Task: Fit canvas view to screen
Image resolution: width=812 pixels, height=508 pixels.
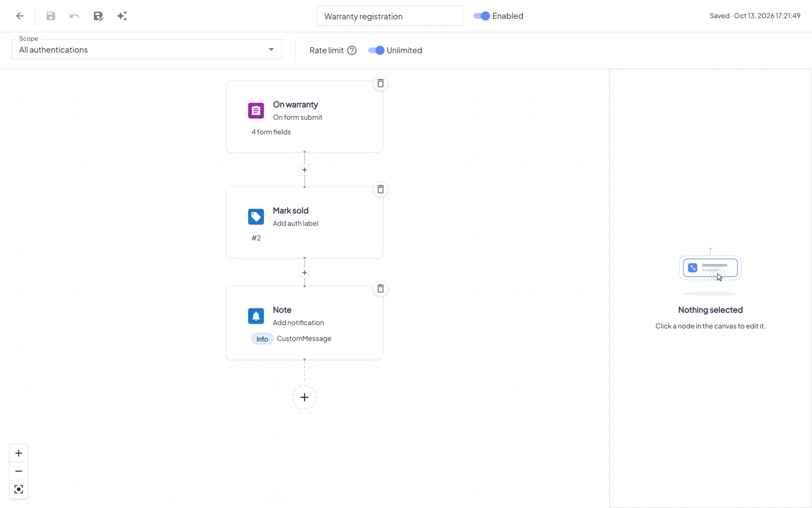Action: (19, 489)
